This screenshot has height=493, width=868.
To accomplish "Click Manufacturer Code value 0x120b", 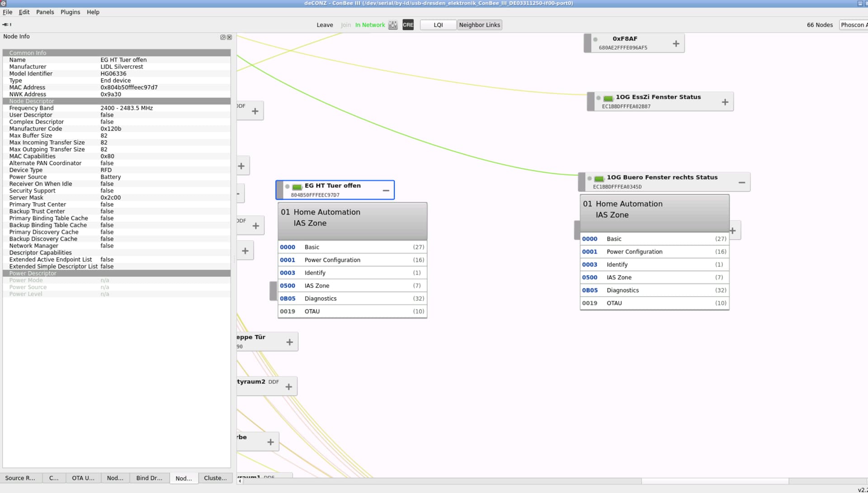I will (111, 129).
